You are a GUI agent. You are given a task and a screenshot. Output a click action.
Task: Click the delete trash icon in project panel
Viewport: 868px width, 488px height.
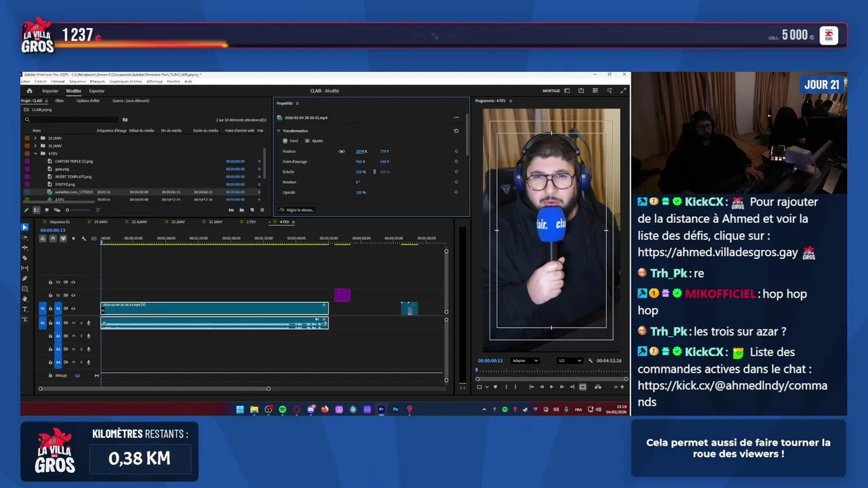[262, 209]
